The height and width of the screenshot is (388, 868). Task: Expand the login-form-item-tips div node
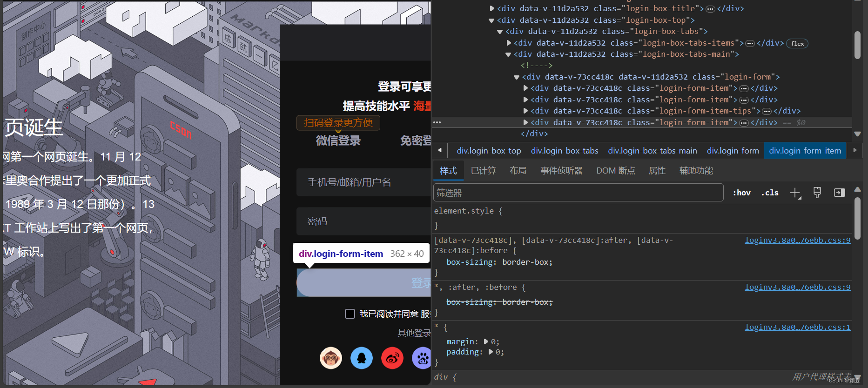click(x=525, y=111)
